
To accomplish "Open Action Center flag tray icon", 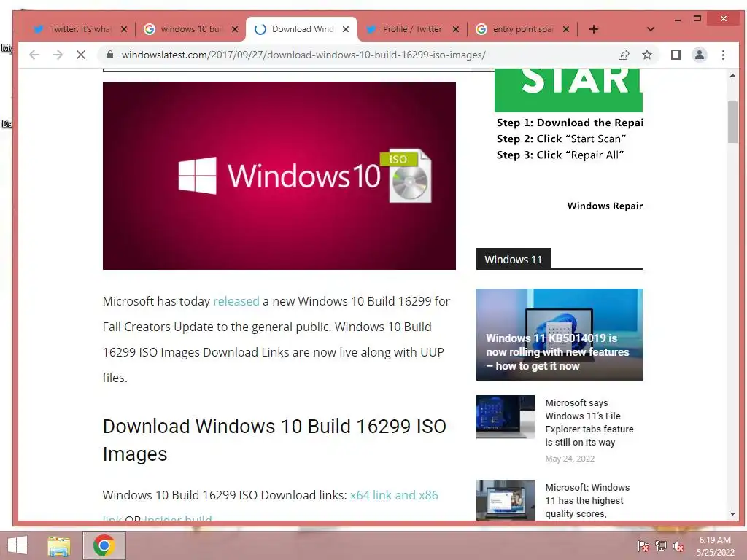I will [643, 545].
